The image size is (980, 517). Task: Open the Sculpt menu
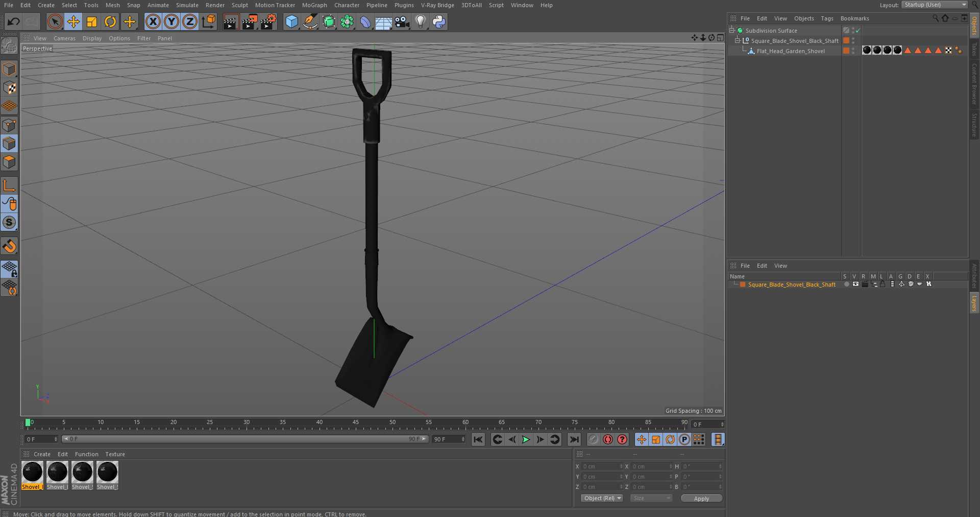point(239,5)
